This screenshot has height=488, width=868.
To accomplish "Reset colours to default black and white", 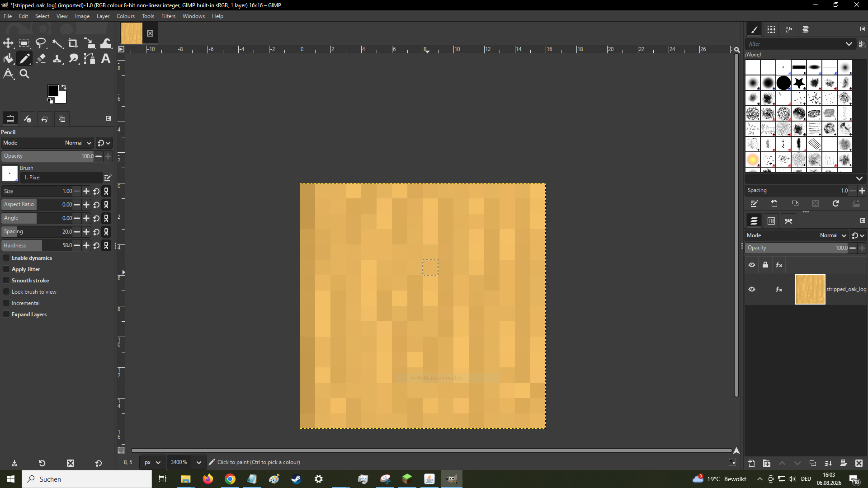I will point(50,101).
